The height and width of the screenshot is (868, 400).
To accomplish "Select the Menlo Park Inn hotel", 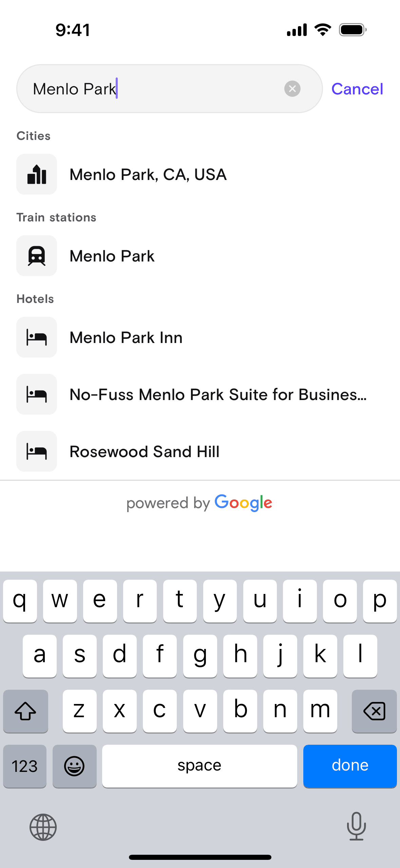I will (x=126, y=338).
